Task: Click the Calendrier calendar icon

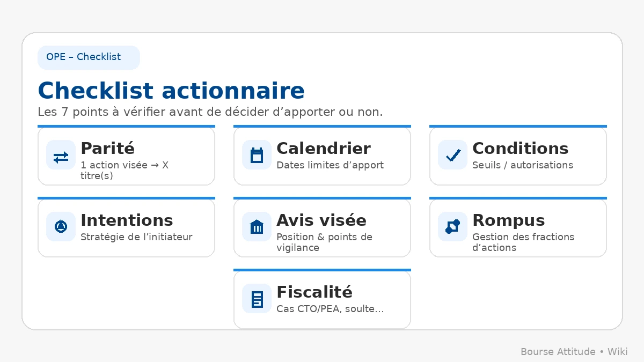Action: click(x=257, y=156)
